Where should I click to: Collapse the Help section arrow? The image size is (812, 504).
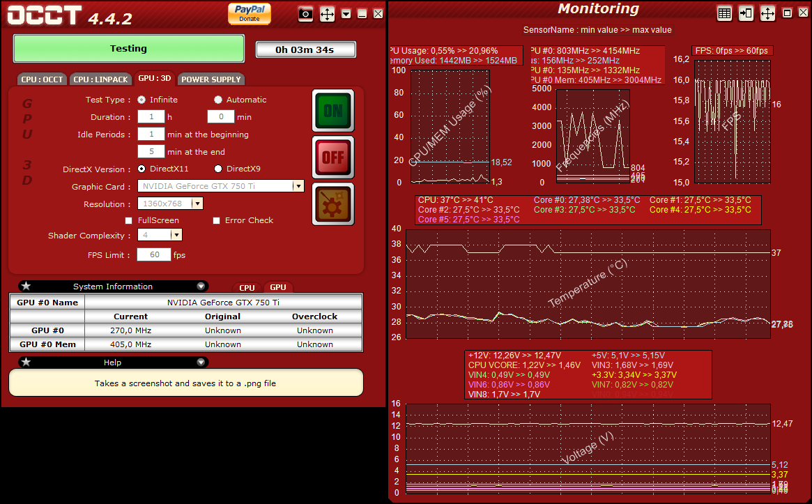click(x=201, y=362)
